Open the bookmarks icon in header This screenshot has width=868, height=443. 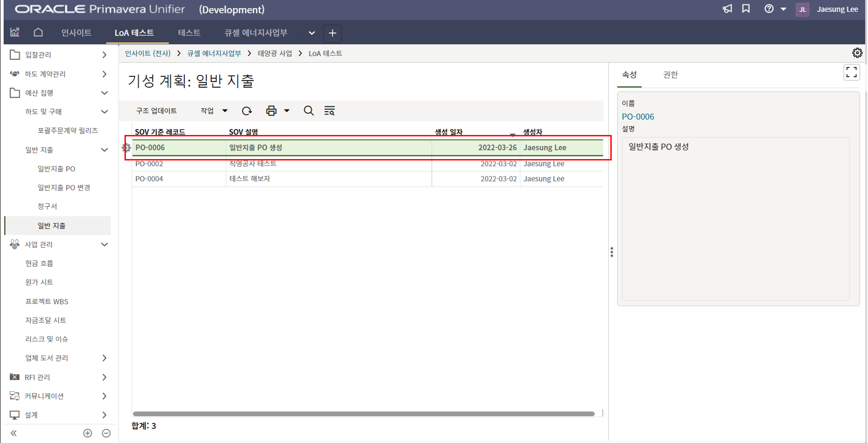[746, 9]
